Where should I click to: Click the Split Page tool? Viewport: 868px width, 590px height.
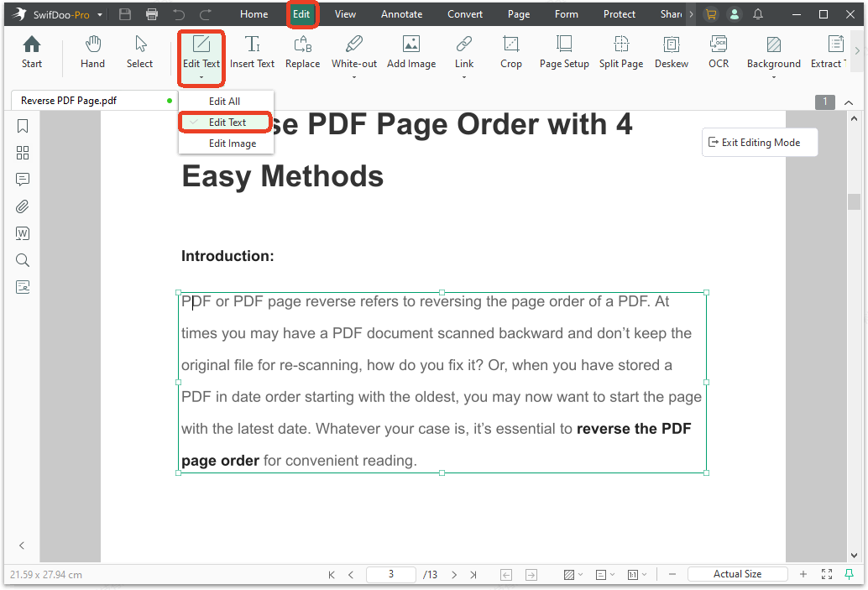(x=621, y=52)
